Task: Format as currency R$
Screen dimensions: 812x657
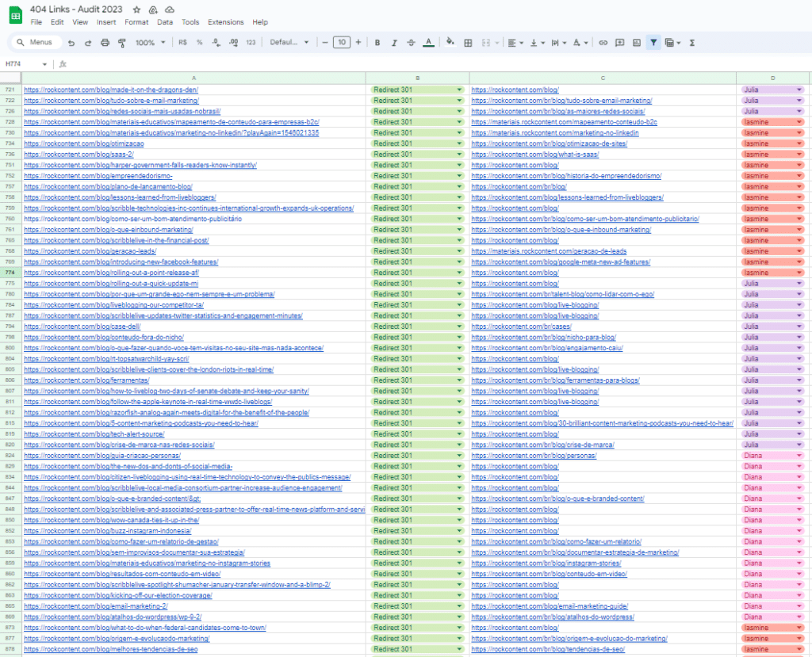Action: click(183, 43)
